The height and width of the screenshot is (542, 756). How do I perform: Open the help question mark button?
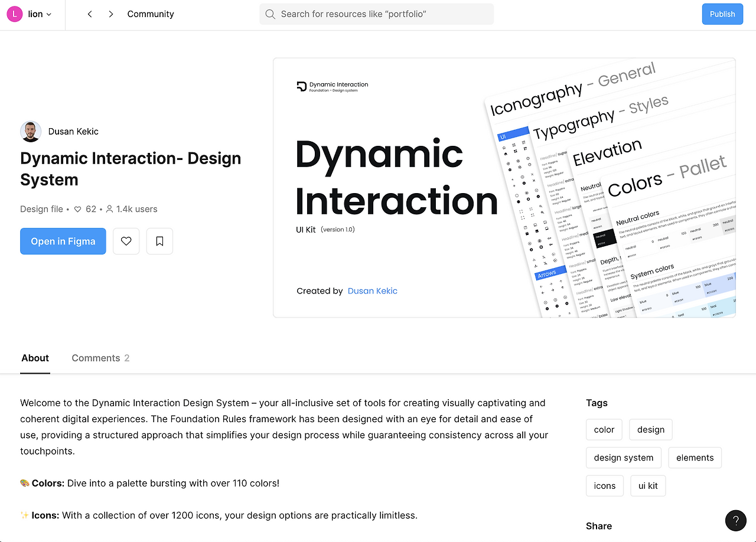click(736, 521)
